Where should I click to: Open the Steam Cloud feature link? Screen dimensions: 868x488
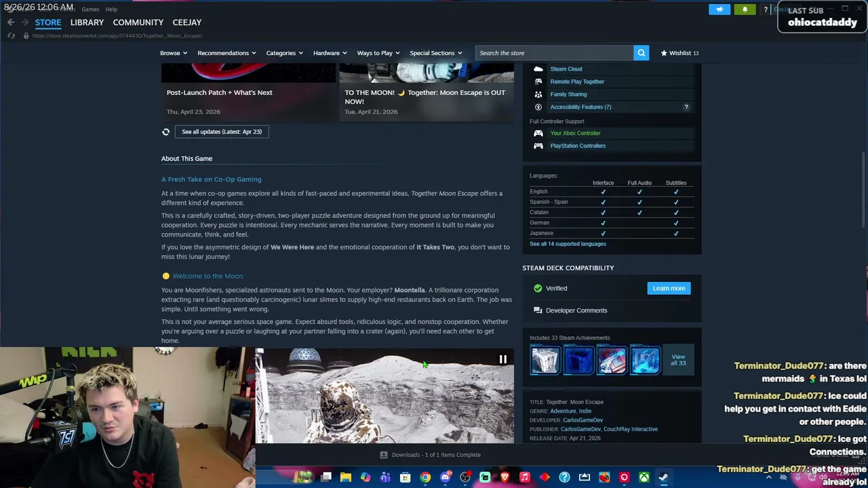point(566,69)
